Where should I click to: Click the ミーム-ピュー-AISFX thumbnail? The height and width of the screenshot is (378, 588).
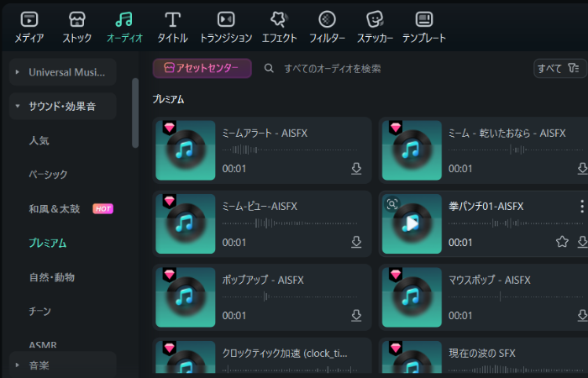[x=186, y=224]
